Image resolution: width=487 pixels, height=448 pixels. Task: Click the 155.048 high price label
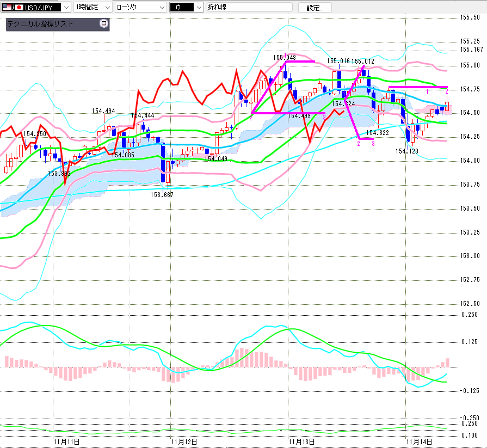(x=285, y=57)
